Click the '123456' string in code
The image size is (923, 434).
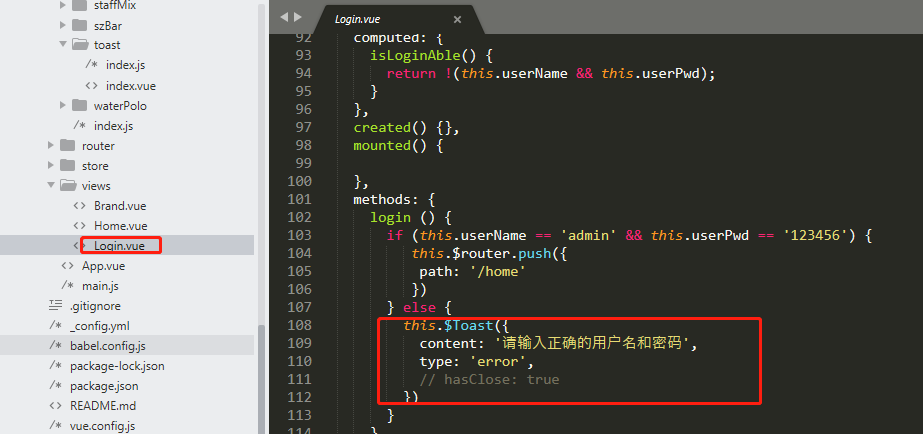tap(815, 235)
